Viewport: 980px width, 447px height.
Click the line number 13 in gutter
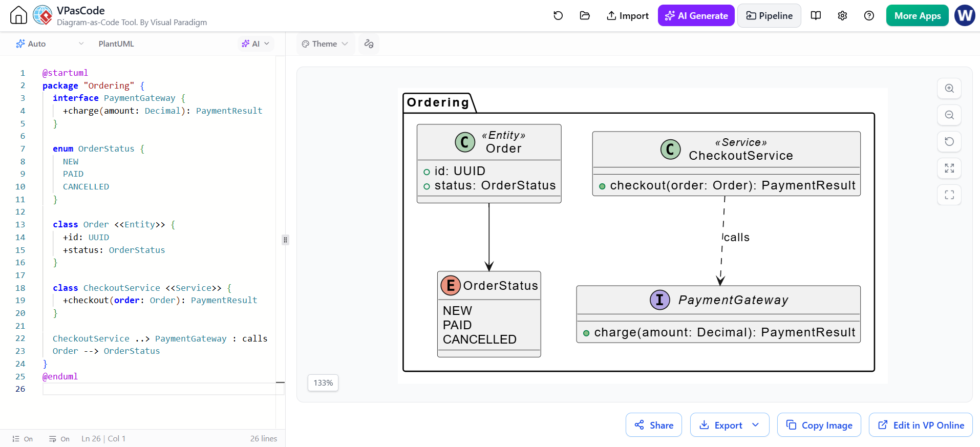20,224
